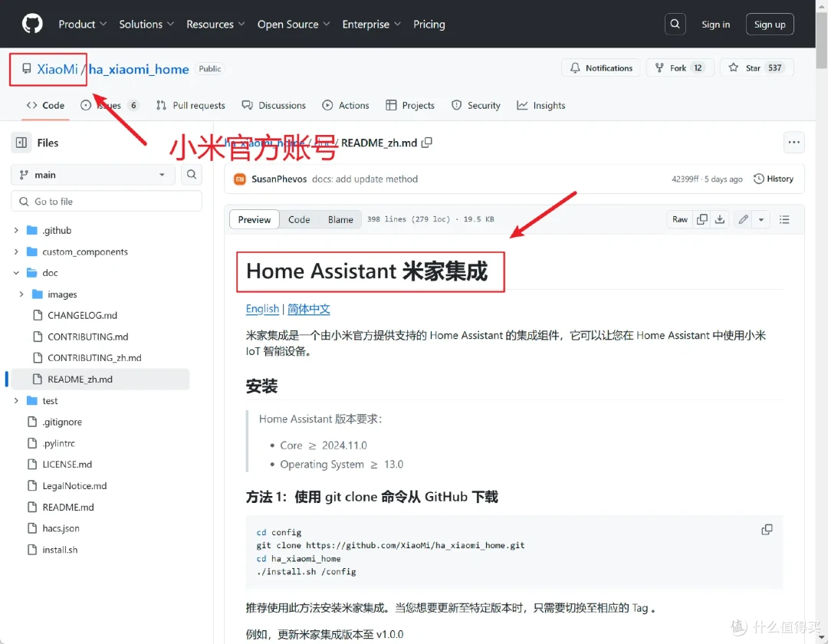Screen dimensions: 828x644
Task: Switch to the Code tab
Action: coord(45,105)
